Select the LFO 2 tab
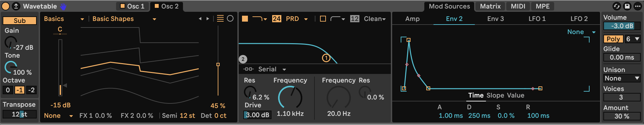644x125 pixels. click(579, 19)
